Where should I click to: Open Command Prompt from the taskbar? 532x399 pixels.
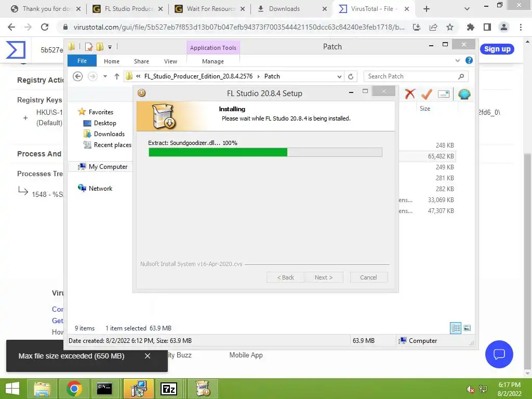pyautogui.click(x=104, y=389)
